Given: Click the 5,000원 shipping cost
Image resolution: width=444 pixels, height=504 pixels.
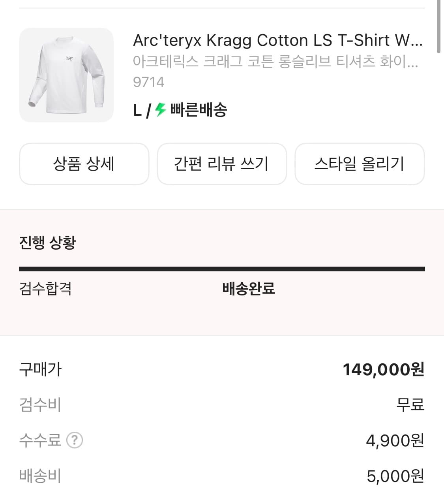Looking at the screenshot, I should click(395, 476).
